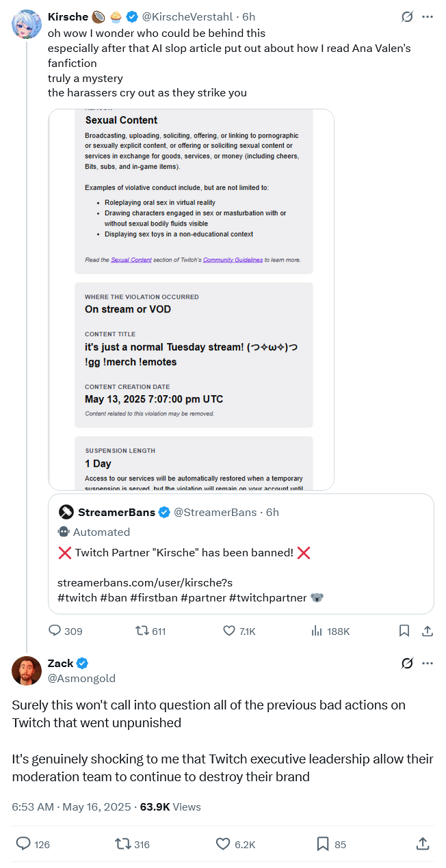Open Grok icon on Zack's post
Image resolution: width=446 pixels, height=868 pixels.
tap(407, 663)
